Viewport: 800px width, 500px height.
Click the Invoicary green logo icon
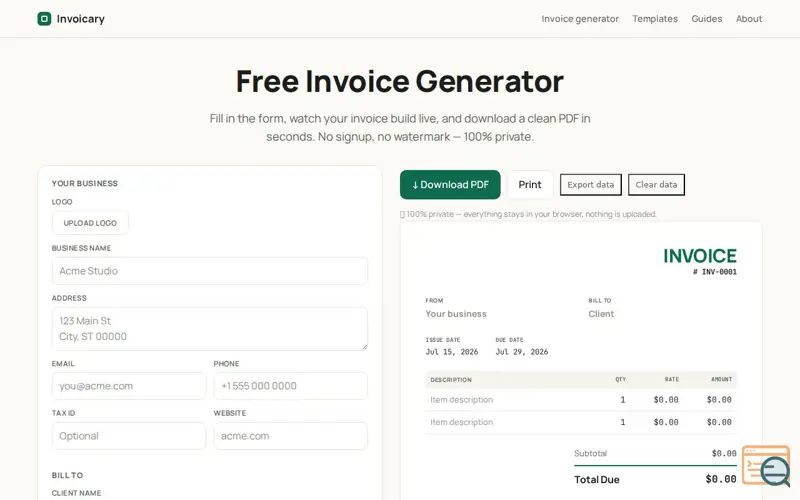(44, 19)
